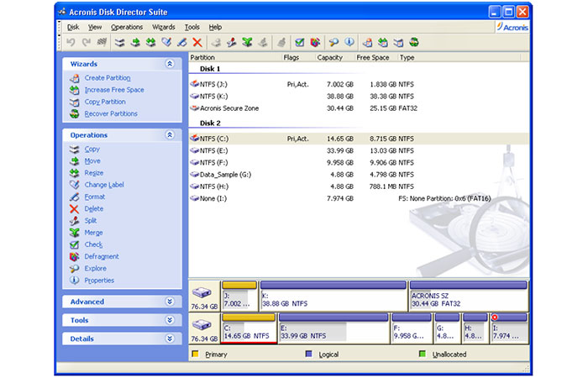Click the Change Label icon in the toolbar
The height and width of the screenshot is (378, 588).
166,42
